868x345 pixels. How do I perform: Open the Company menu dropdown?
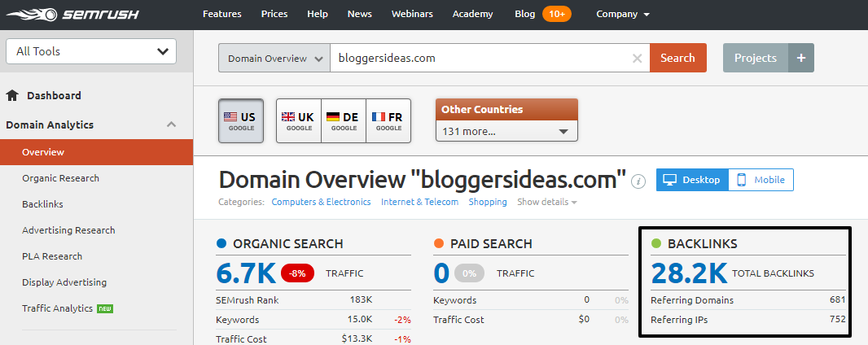coord(623,15)
